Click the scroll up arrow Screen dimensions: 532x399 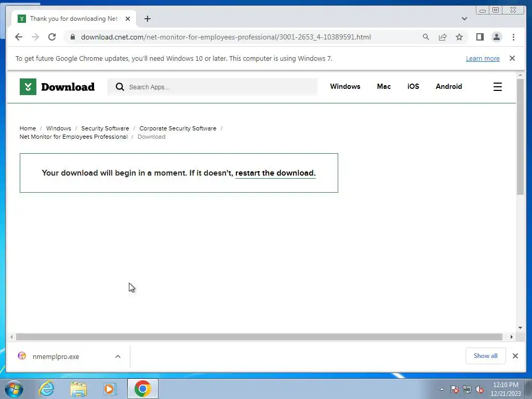point(520,75)
